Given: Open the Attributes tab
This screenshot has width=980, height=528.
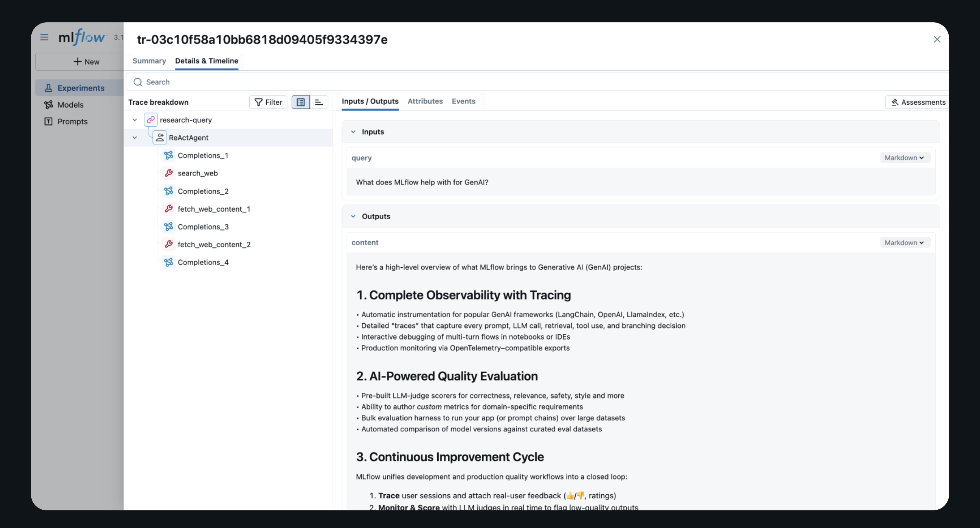Looking at the screenshot, I should tap(425, 102).
